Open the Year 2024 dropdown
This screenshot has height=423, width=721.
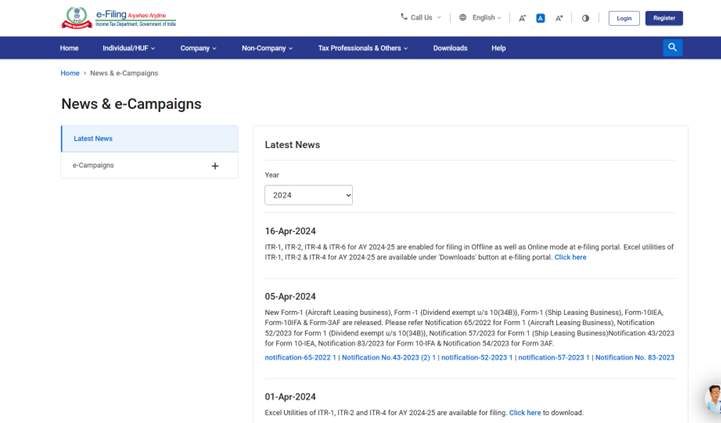308,195
